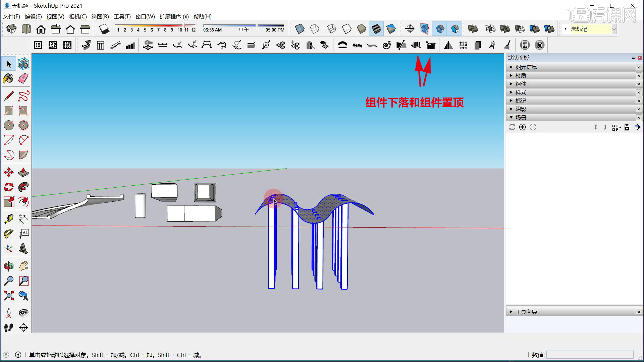Viewport: 644px width, 362px height.
Task: Click the dot grid array plugin icon
Action: [x=463, y=45]
